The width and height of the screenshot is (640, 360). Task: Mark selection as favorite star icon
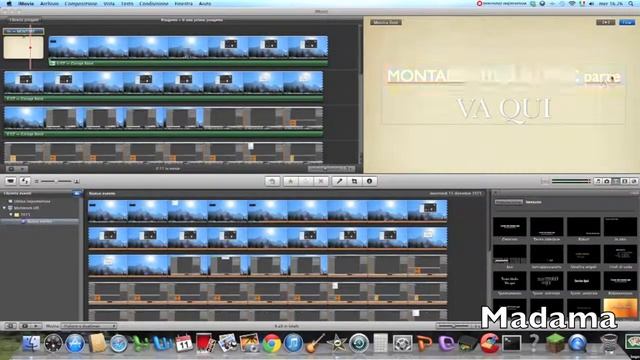tap(291, 181)
